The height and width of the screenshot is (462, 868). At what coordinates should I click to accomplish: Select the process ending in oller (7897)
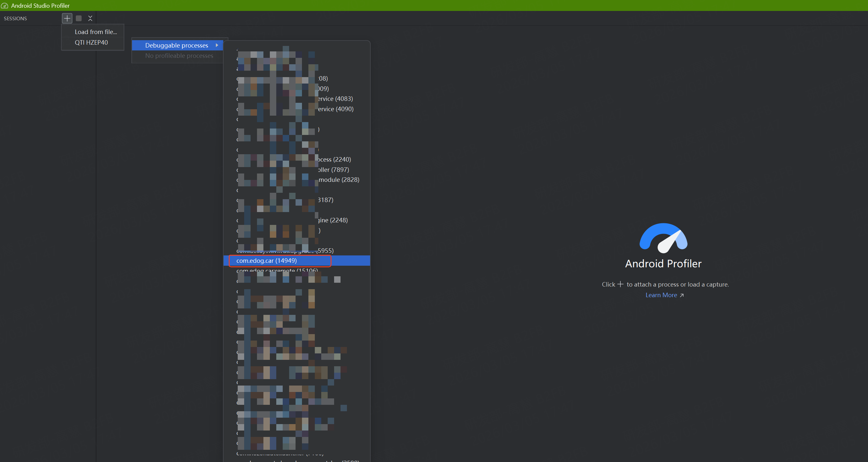pyautogui.click(x=297, y=170)
